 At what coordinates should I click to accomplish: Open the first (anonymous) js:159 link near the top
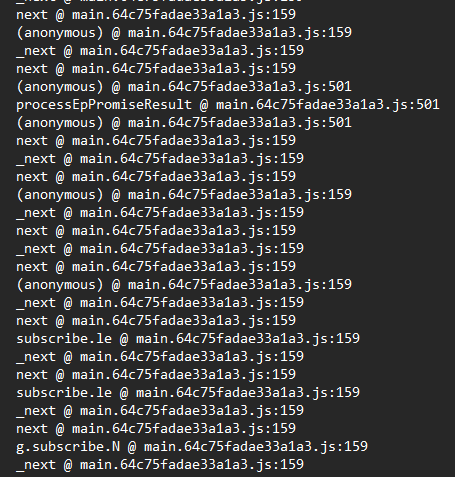point(240,33)
